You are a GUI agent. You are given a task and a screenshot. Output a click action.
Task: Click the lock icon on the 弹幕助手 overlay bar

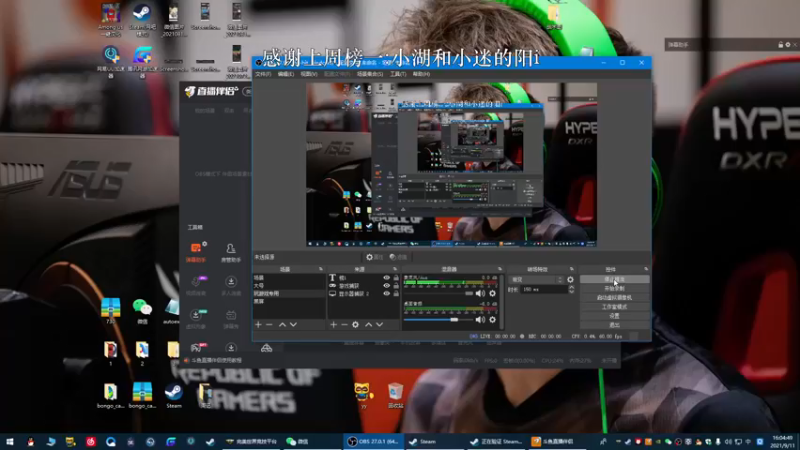click(781, 45)
